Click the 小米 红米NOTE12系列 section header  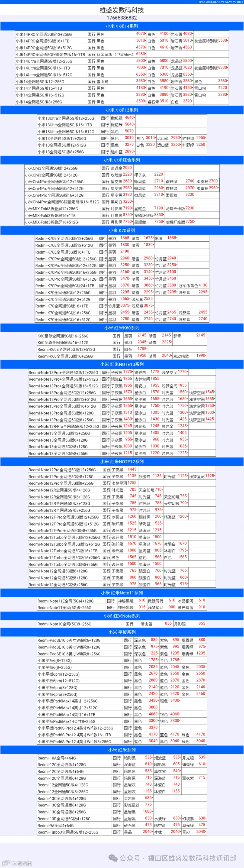click(x=122, y=462)
